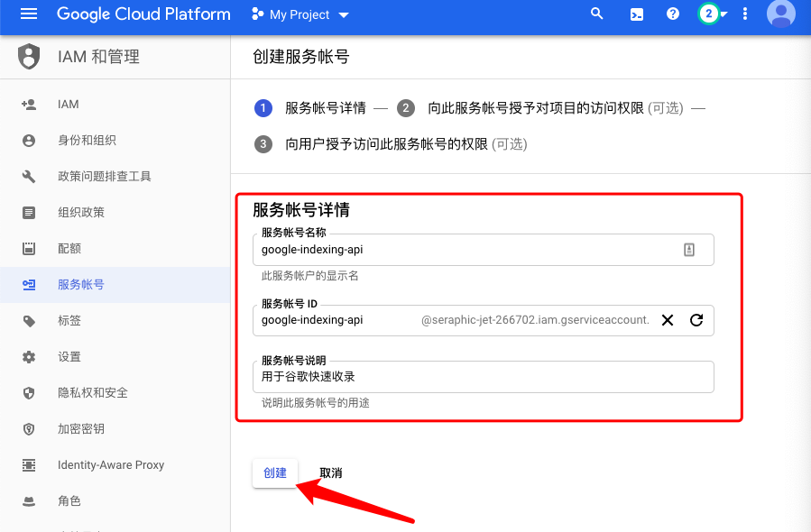Click the 此服务帐户的显示名 helper text
Image resolution: width=811 pixels, height=532 pixels.
[x=309, y=276]
